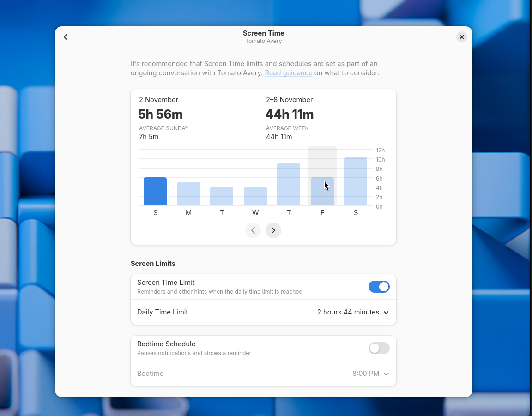Image resolution: width=532 pixels, height=416 pixels.
Task: Select the Monday usage bar
Action: click(x=188, y=194)
